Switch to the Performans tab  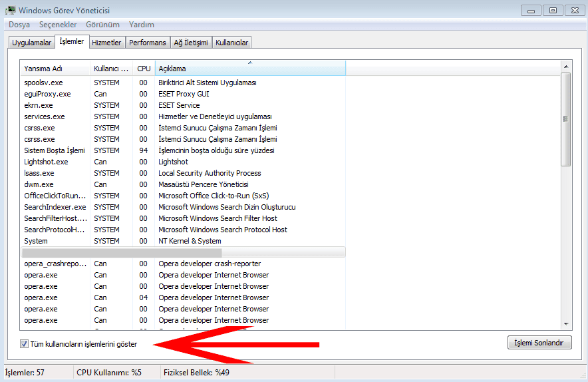148,43
